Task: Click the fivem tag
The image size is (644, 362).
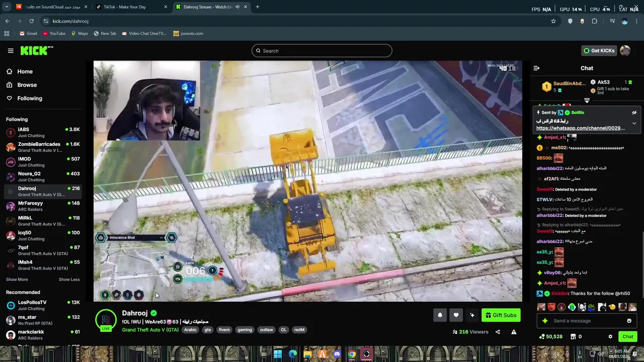Action: pyautogui.click(x=224, y=330)
